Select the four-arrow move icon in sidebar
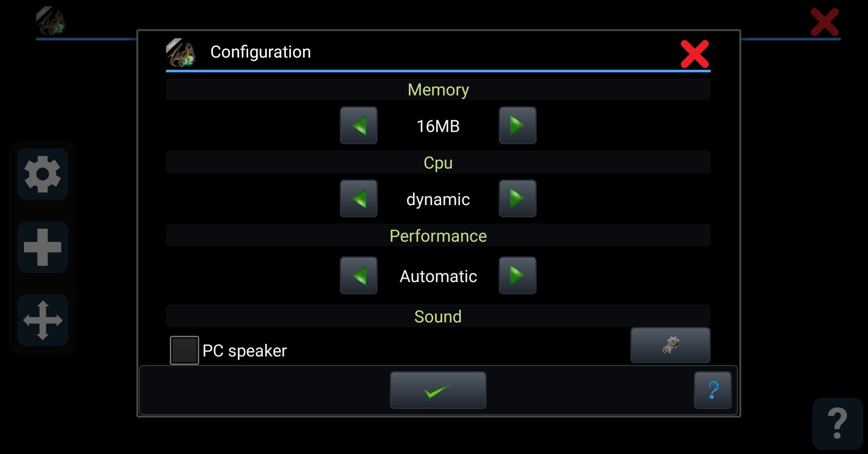The image size is (868, 454). tap(43, 320)
